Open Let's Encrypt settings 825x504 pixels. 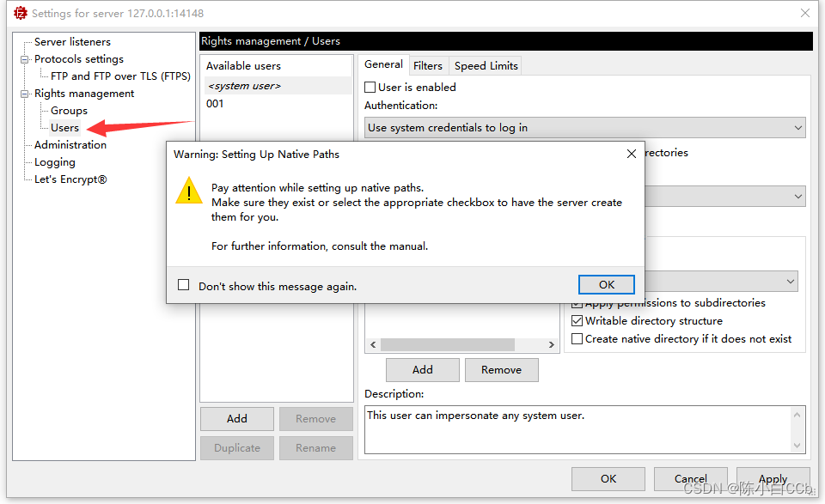click(70, 179)
